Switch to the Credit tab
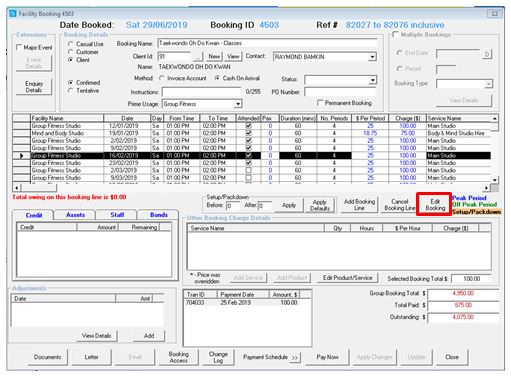 [34, 215]
